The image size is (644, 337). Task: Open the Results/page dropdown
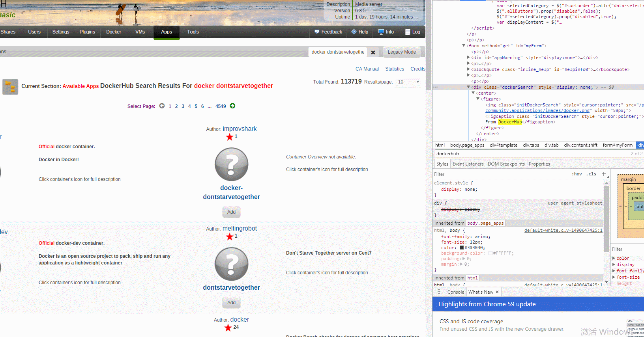point(408,82)
